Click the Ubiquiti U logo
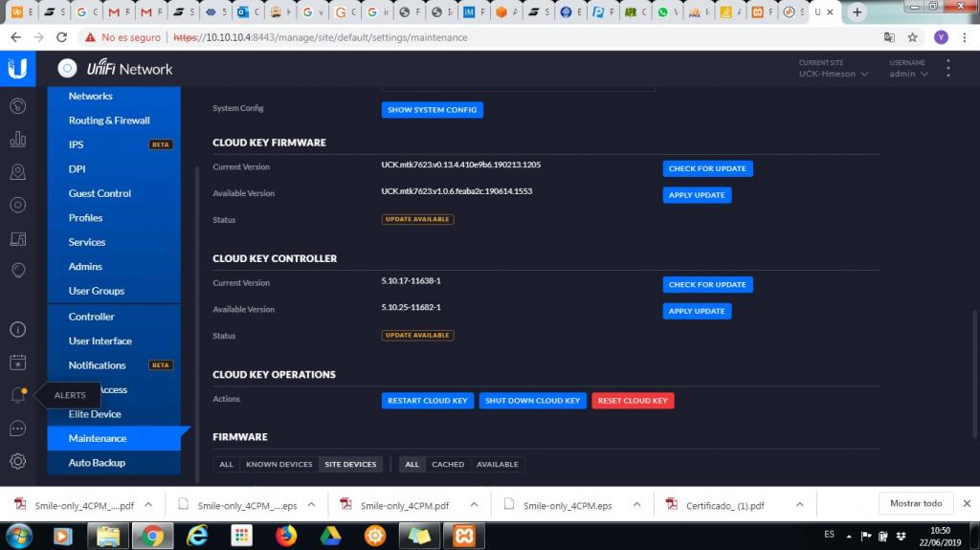This screenshot has width=980, height=550. (17, 68)
